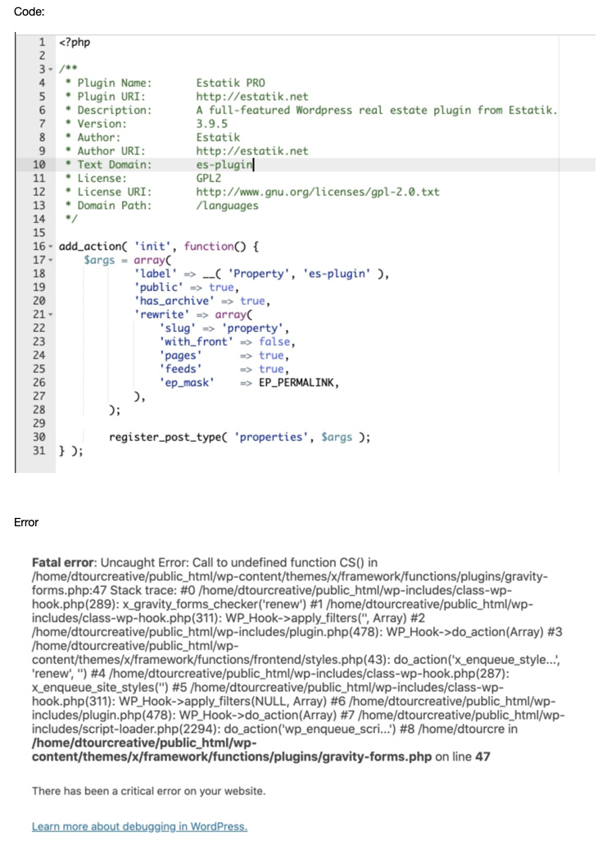Click the 'slug' array key
Viewport: 616px width, 864px height.
(177, 329)
